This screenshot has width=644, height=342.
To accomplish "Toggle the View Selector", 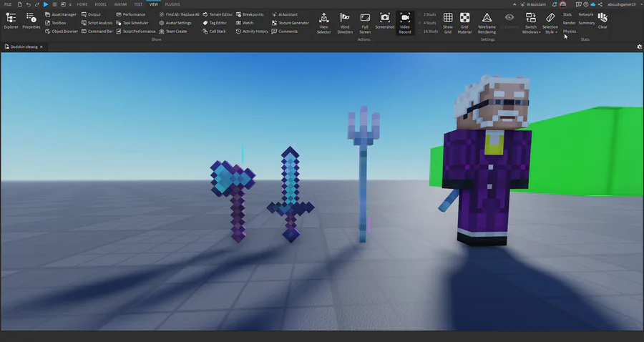I will (x=323, y=23).
